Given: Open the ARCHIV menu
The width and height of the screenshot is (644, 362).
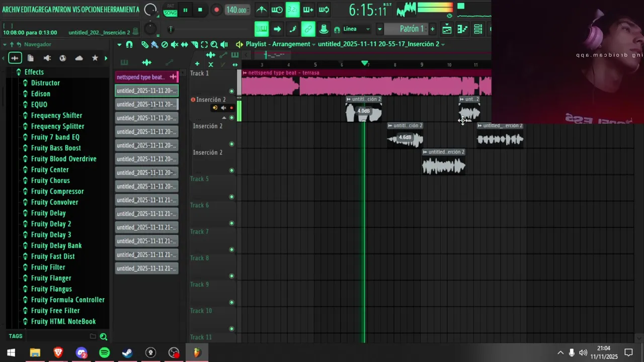Looking at the screenshot, I should click(x=11, y=10).
